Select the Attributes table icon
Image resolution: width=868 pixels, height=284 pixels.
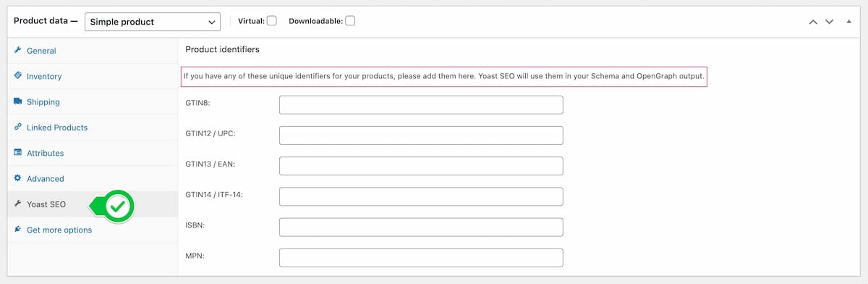(18, 153)
